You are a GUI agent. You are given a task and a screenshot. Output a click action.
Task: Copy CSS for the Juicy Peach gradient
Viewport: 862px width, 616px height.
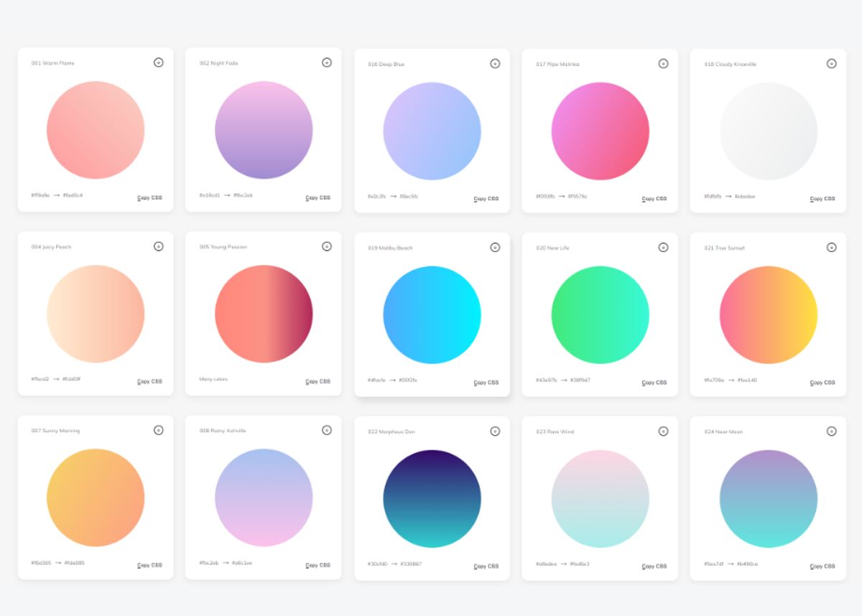[x=150, y=381]
